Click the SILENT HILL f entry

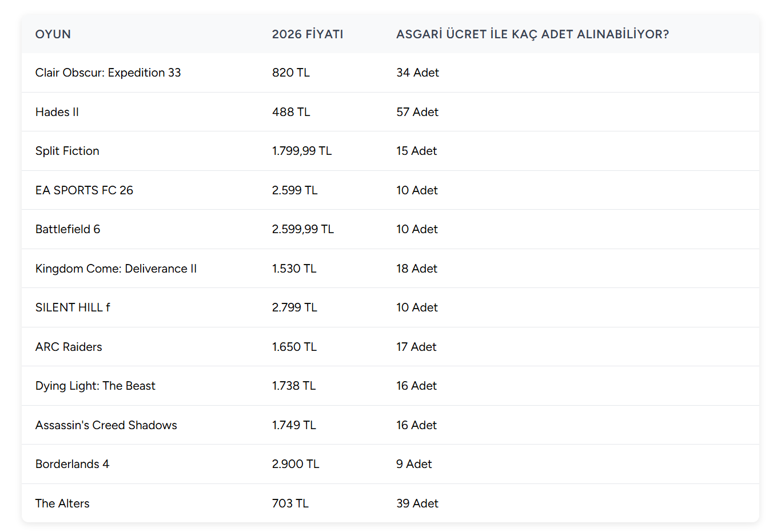click(x=73, y=307)
